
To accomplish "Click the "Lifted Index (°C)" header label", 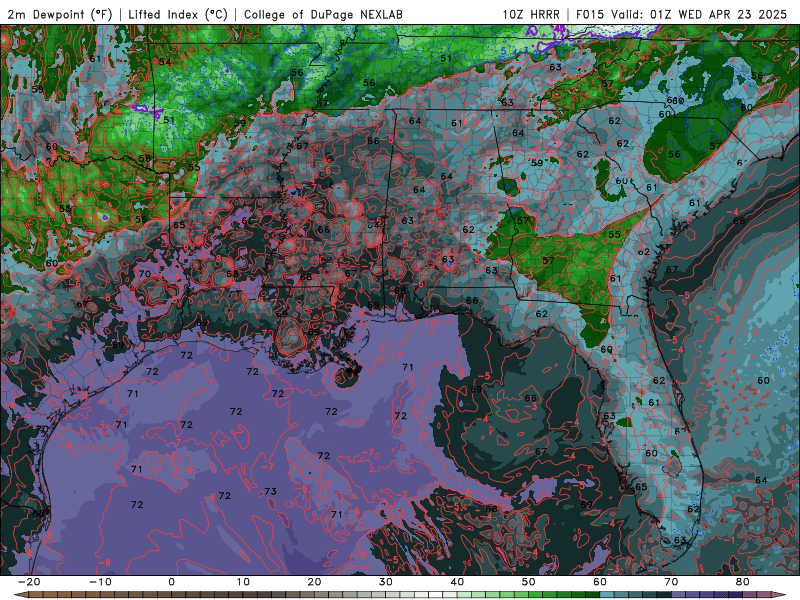I will 178,14.
